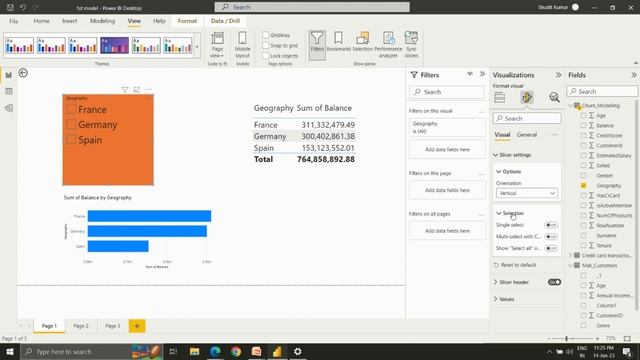Expand Credit card transactions table
The image size is (640, 360).
pyautogui.click(x=571, y=256)
